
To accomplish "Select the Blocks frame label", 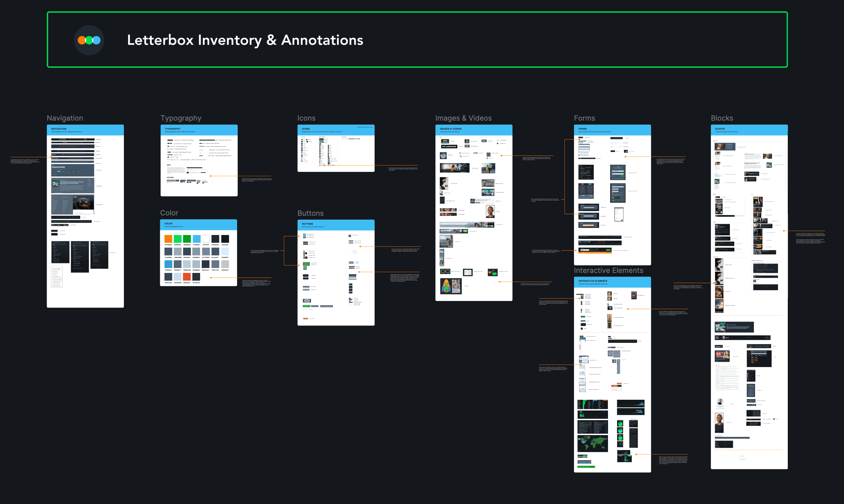I will tap(722, 118).
